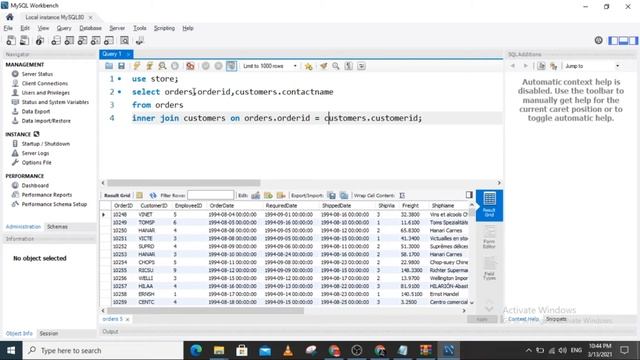
Task: Open Users and Privileges
Action: pos(45,93)
